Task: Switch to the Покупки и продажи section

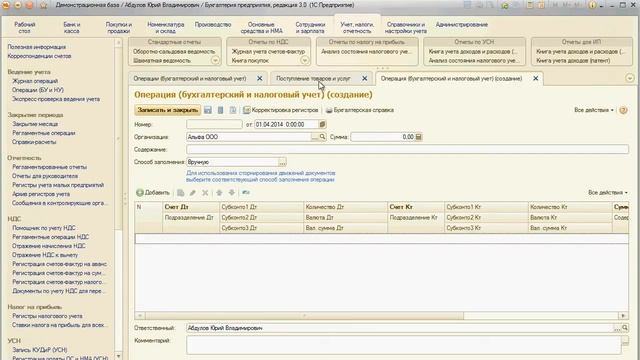Action: (118, 28)
